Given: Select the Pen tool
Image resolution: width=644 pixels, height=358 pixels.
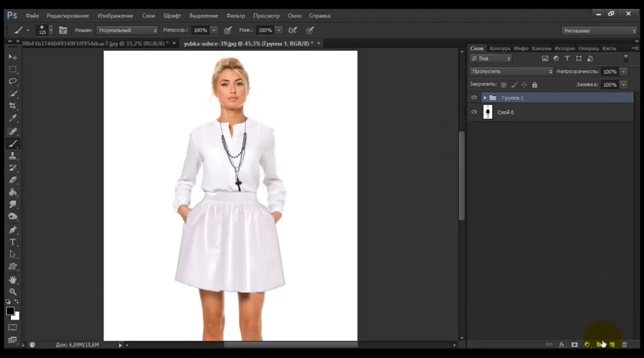Looking at the screenshot, I should (13, 230).
